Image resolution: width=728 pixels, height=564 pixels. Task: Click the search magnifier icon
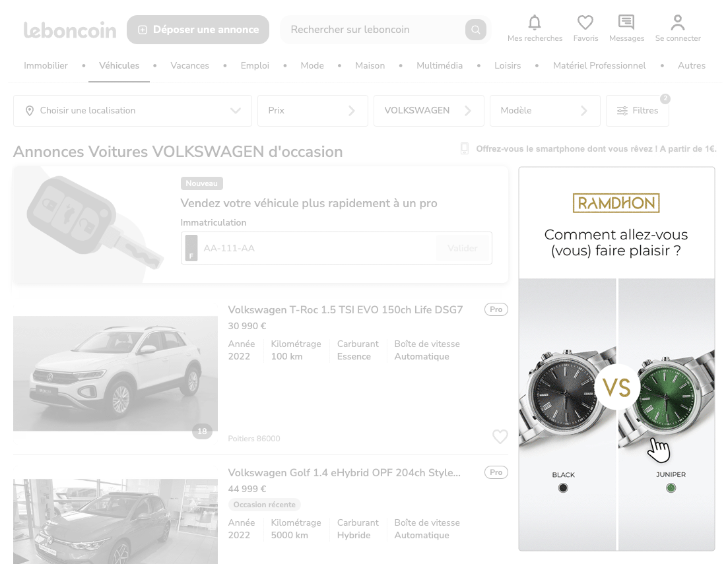click(475, 30)
